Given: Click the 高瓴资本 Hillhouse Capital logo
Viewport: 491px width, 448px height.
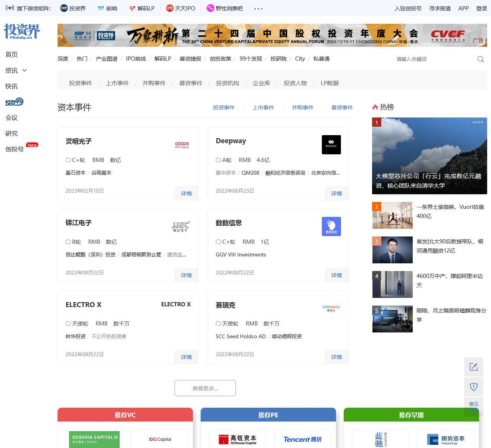Looking at the screenshot, I should tap(237, 440).
